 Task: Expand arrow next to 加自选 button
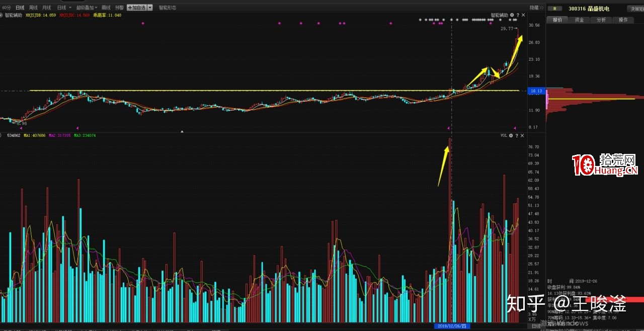tap(150, 8)
